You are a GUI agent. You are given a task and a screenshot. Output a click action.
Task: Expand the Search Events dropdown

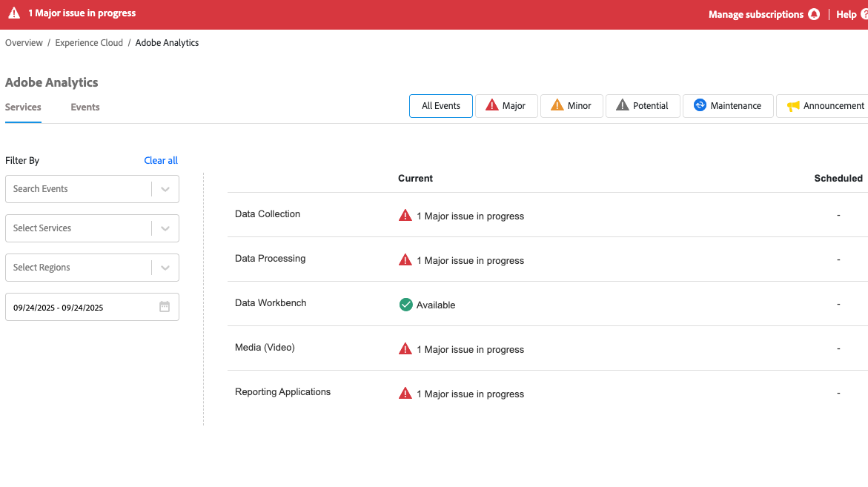[165, 189]
